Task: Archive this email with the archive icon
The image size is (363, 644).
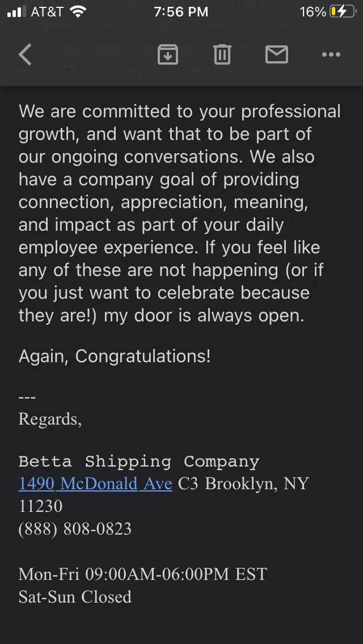Action: pos(168,54)
